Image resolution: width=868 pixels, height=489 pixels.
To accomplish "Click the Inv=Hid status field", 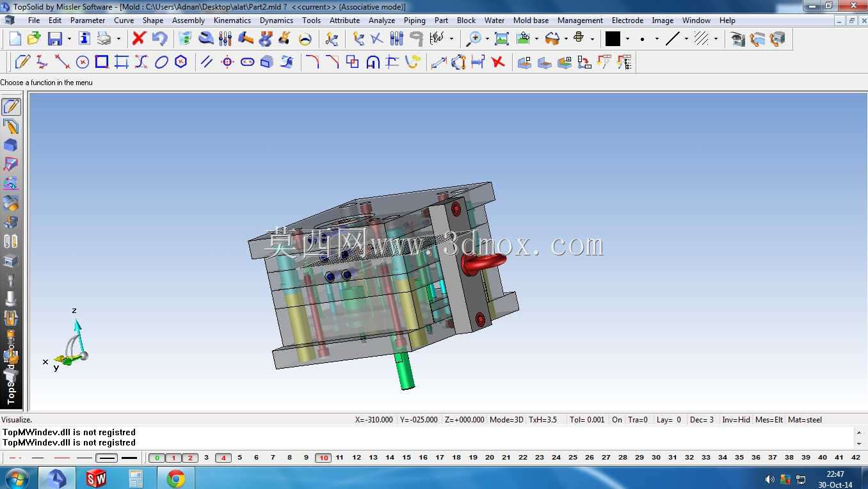I will tap(736, 420).
